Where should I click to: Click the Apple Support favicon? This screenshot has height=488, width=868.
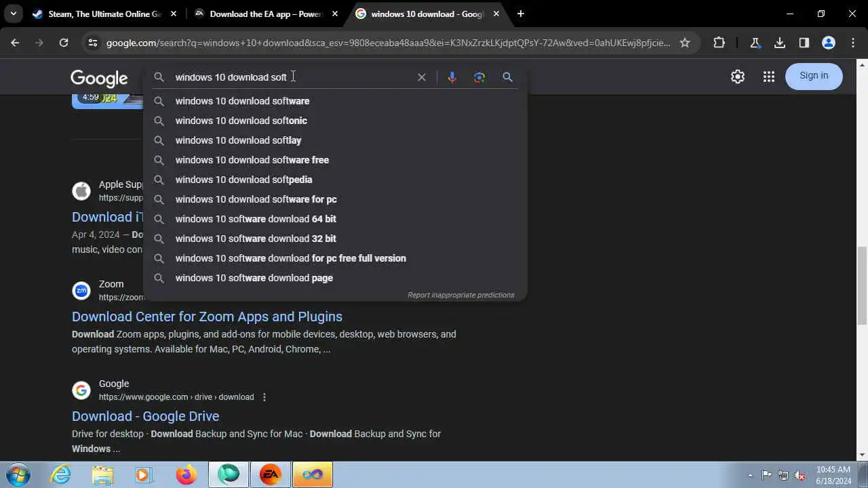click(81, 191)
